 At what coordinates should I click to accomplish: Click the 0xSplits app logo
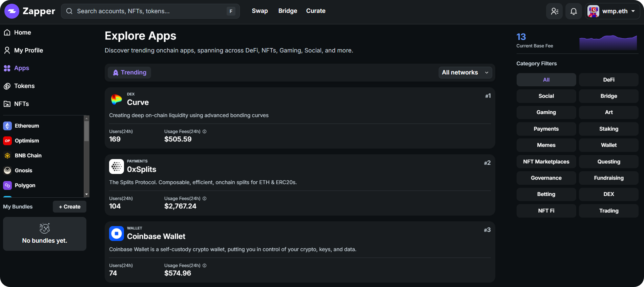[x=117, y=166]
